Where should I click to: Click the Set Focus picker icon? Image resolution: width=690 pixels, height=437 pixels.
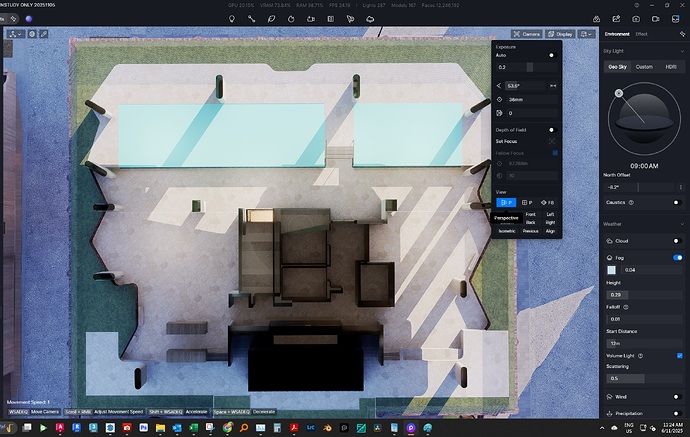coord(551,141)
